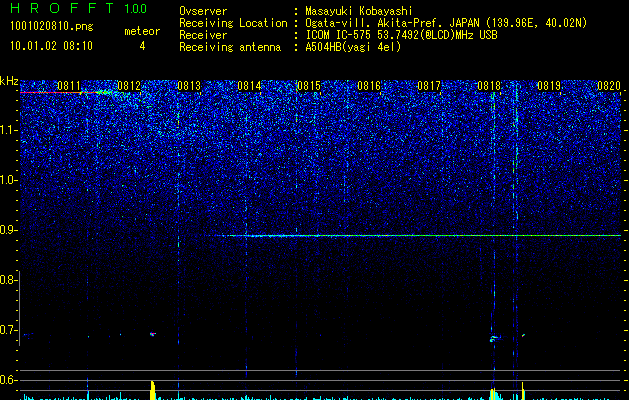The height and width of the screenshot is (400, 629).
Task: Select meteor count 4
Action: pos(142,46)
